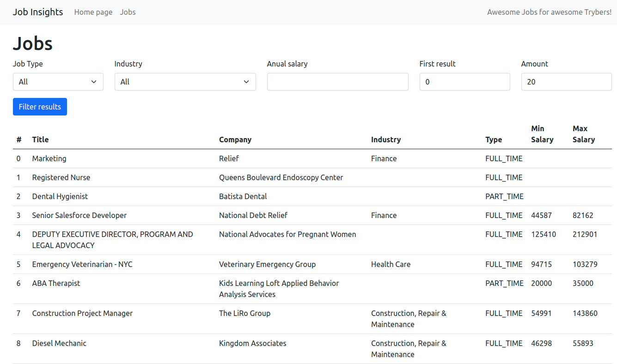This screenshot has width=617, height=364.
Task: Click the ABA Therapist row
Action: point(56,283)
